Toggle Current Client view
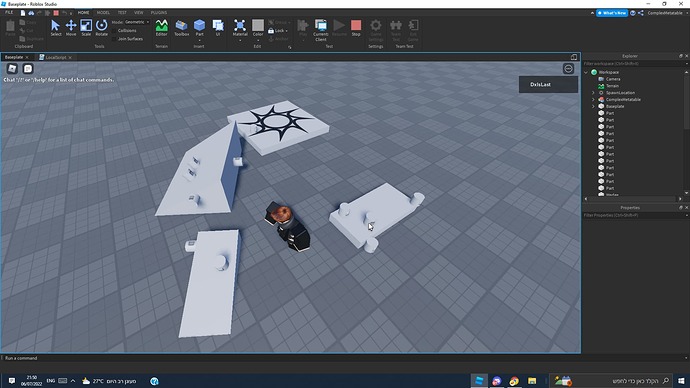The image size is (690, 388). click(x=321, y=30)
